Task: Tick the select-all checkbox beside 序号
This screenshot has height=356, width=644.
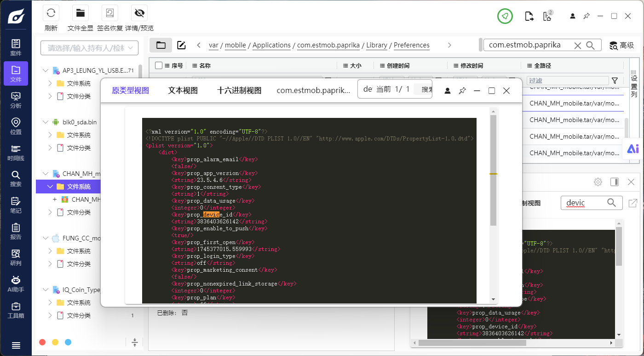Action: 159,65
